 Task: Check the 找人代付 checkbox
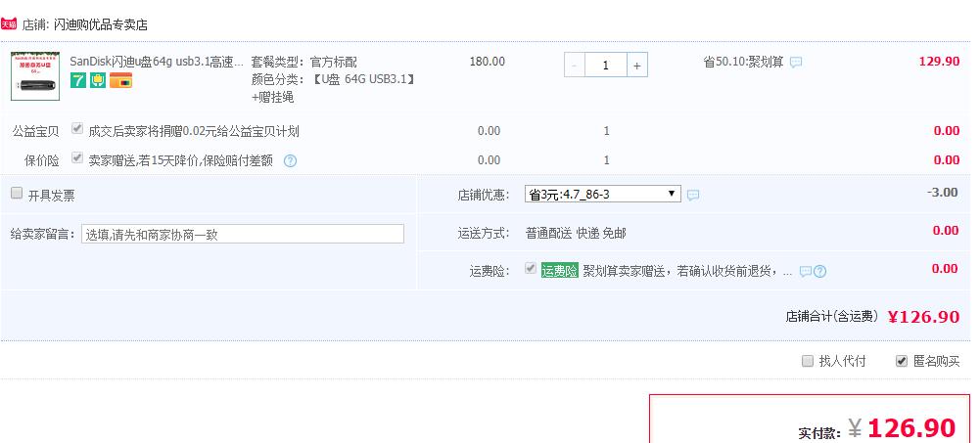[808, 361]
